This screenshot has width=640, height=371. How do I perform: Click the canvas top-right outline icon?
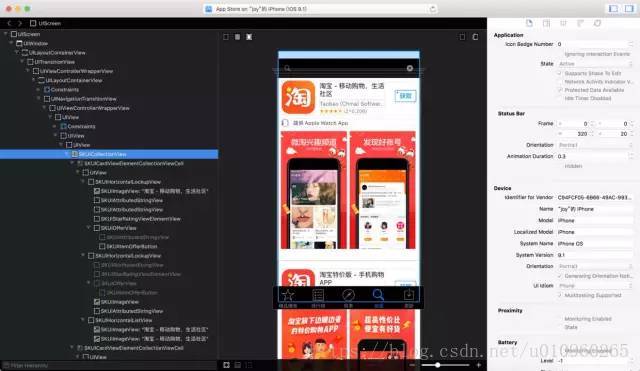click(462, 37)
